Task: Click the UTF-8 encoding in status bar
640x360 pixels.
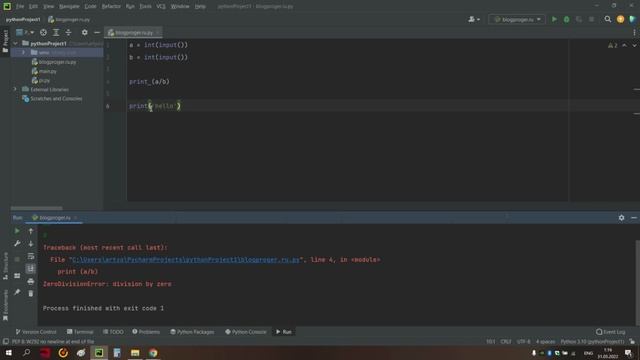Action: tap(524, 342)
